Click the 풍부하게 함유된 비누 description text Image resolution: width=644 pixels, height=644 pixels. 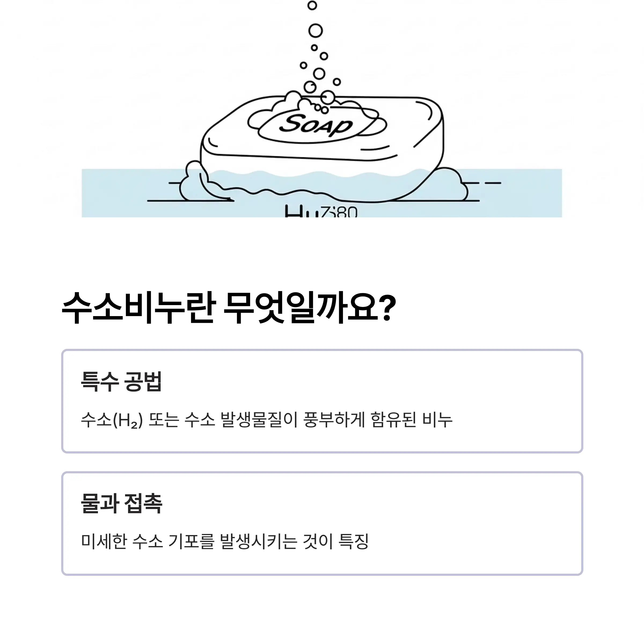378,419
